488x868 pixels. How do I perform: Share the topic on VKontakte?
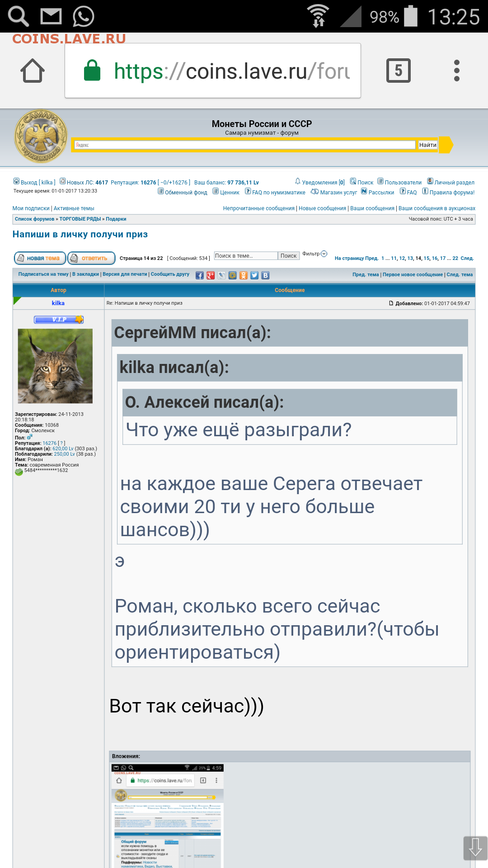point(266,275)
